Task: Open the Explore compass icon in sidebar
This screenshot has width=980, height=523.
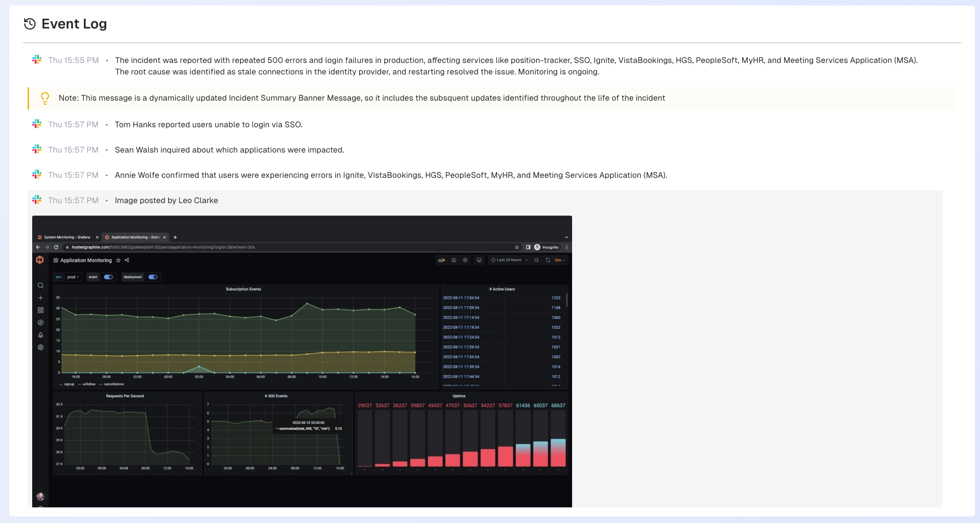Action: coord(40,323)
